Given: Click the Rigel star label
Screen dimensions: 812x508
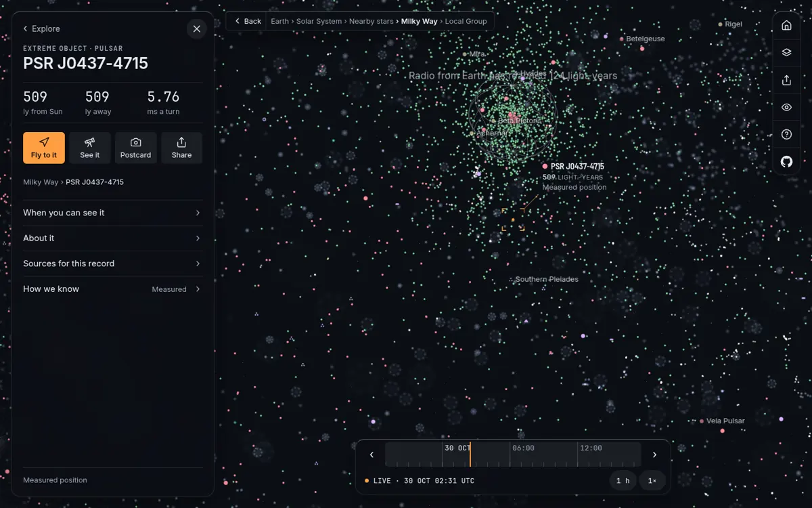Looking at the screenshot, I should point(733,24).
